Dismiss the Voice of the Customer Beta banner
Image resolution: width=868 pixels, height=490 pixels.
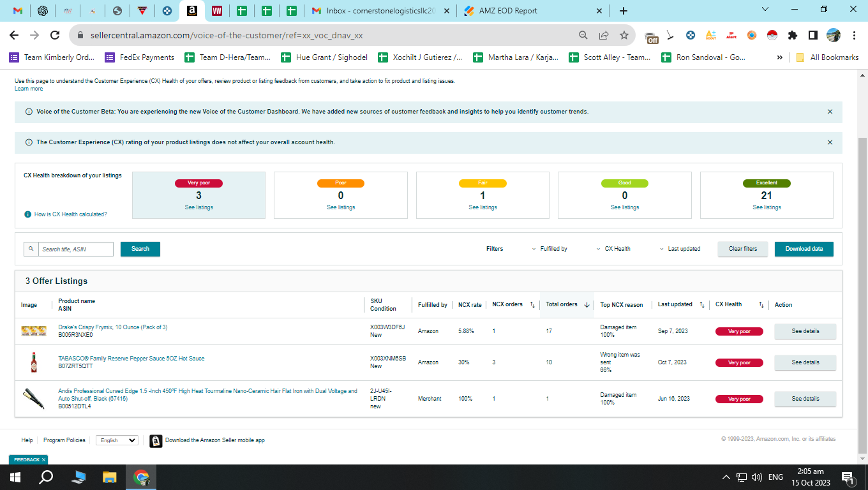(830, 112)
